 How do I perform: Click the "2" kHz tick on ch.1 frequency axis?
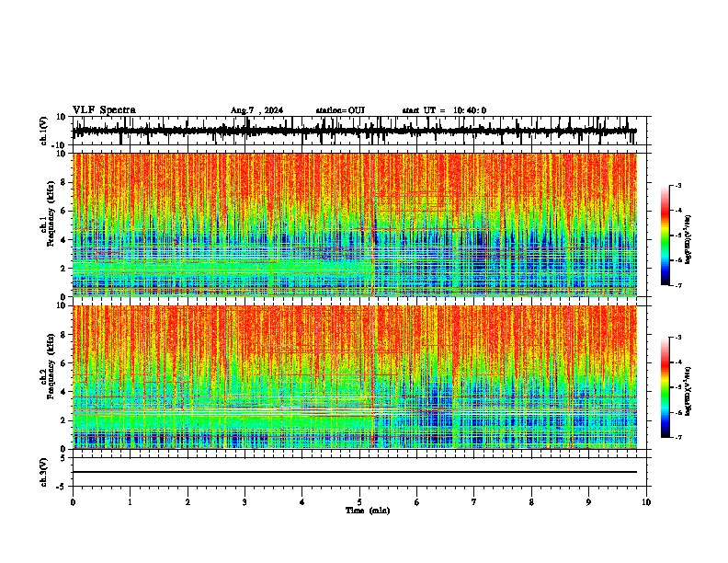[63, 269]
